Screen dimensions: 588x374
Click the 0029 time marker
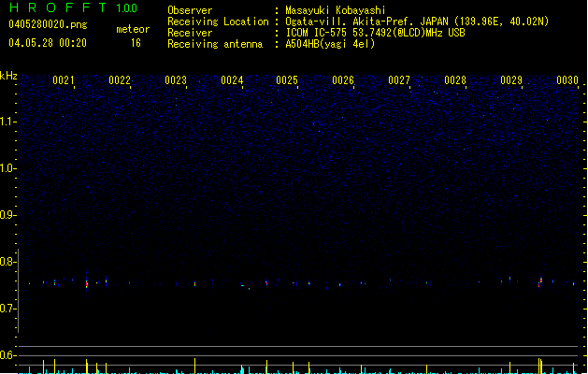[511, 80]
